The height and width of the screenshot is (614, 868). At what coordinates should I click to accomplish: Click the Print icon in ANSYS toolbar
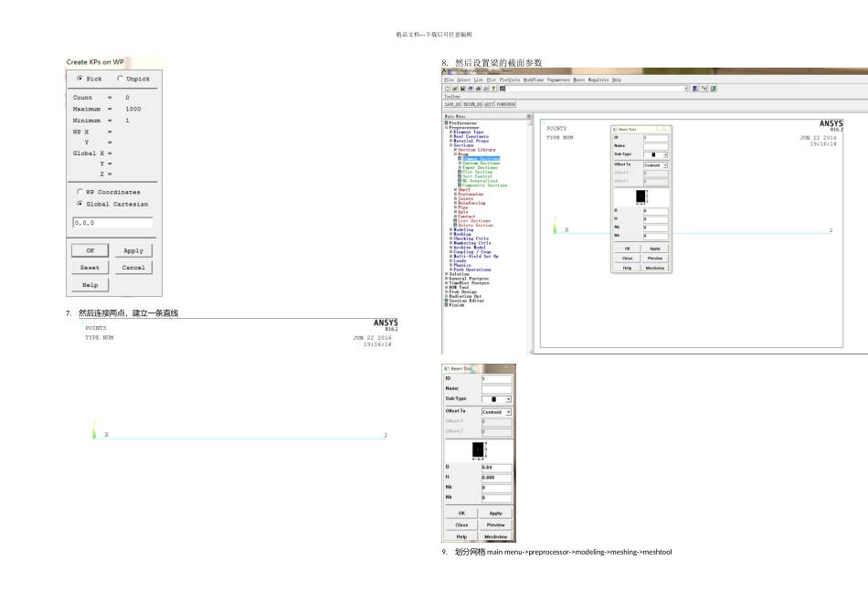pyautogui.click(x=478, y=89)
